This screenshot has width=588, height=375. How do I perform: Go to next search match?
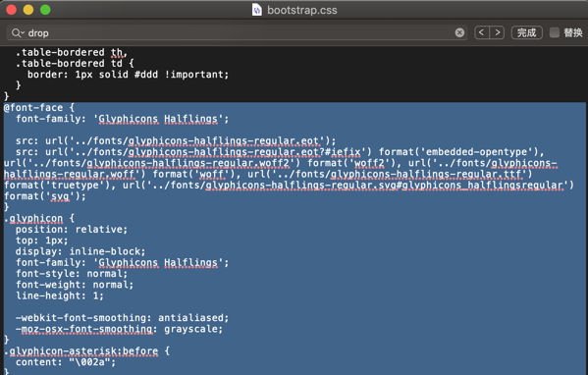[x=497, y=32]
